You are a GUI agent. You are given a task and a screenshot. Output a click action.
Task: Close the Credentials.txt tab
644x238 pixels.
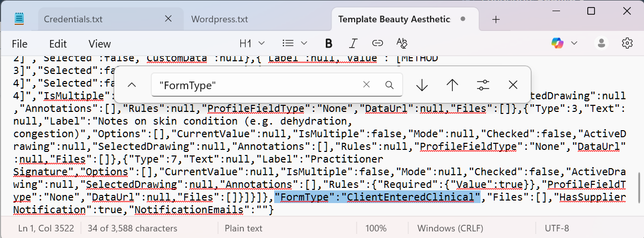tap(168, 19)
